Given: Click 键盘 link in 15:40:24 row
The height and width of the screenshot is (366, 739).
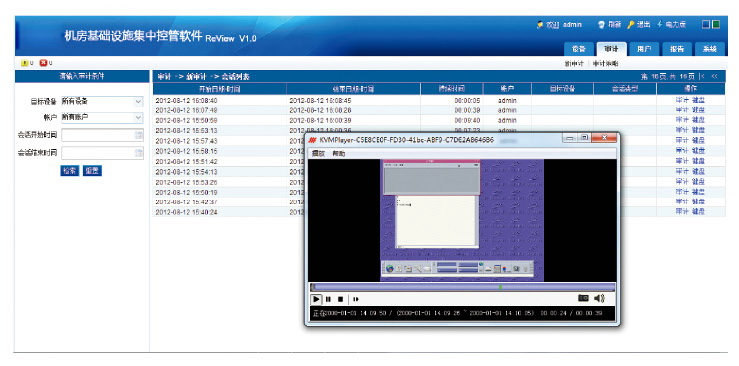Looking at the screenshot, I should 698,212.
